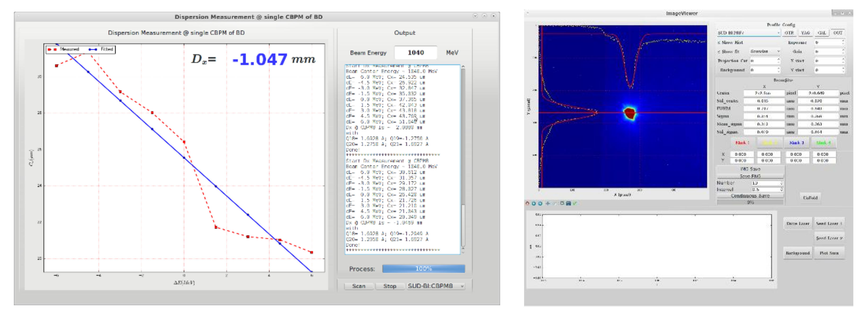Click the Output log vertical scrollbar
Screen dimensions: 868x318
tap(463, 159)
